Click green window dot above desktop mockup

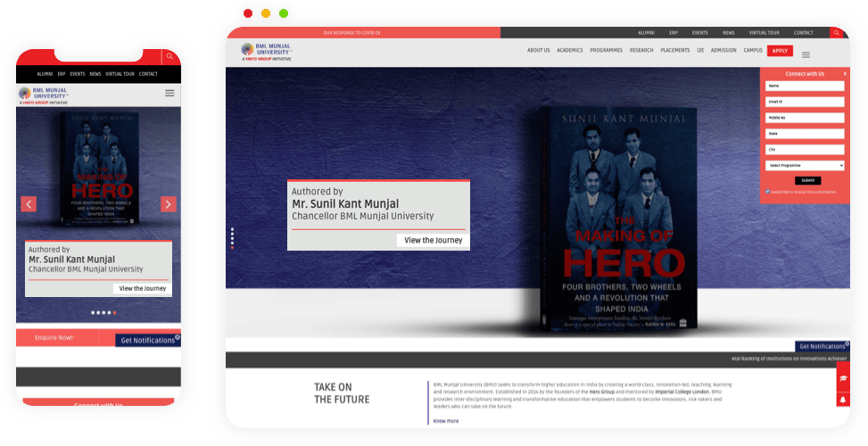tap(284, 13)
